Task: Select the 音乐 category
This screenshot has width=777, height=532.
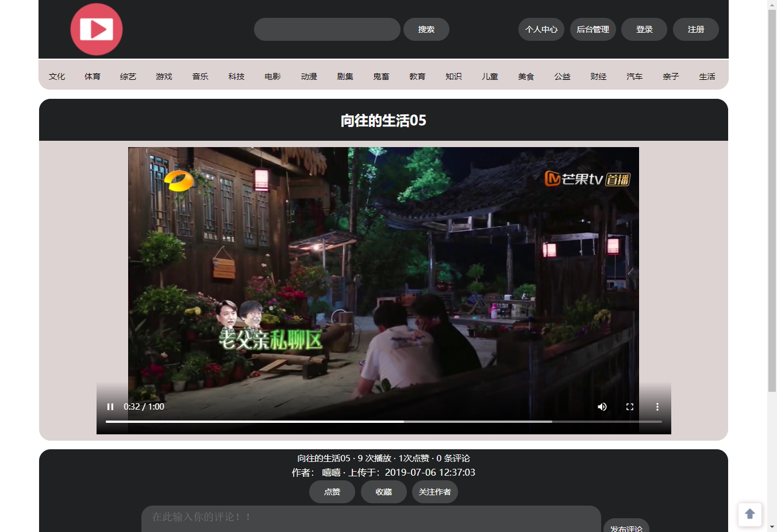Action: coord(201,76)
